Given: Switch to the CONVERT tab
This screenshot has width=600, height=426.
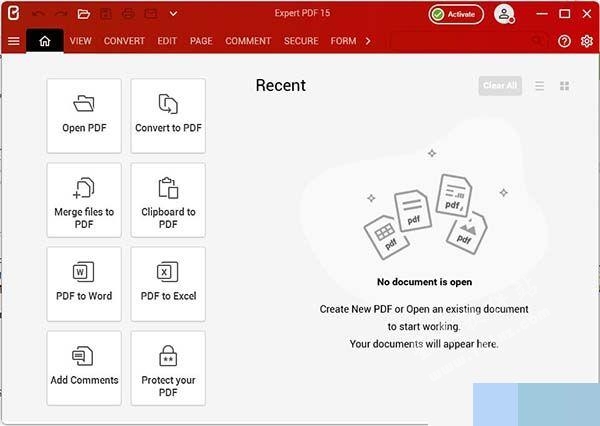Looking at the screenshot, I should click(x=124, y=41).
